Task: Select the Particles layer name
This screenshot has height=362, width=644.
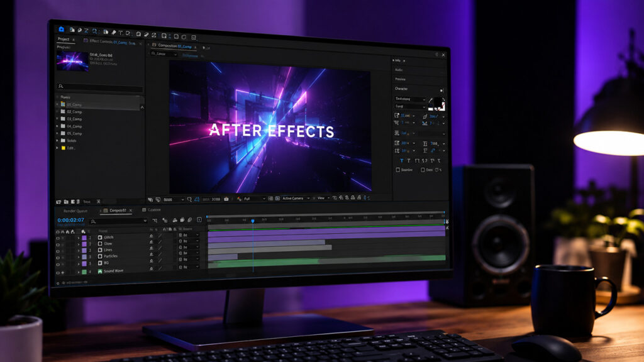Action: point(111,256)
